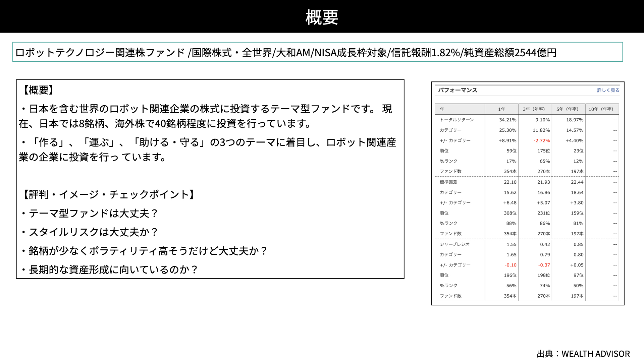Click the 34.21% total return value
The image size is (644, 362).
coord(508,120)
